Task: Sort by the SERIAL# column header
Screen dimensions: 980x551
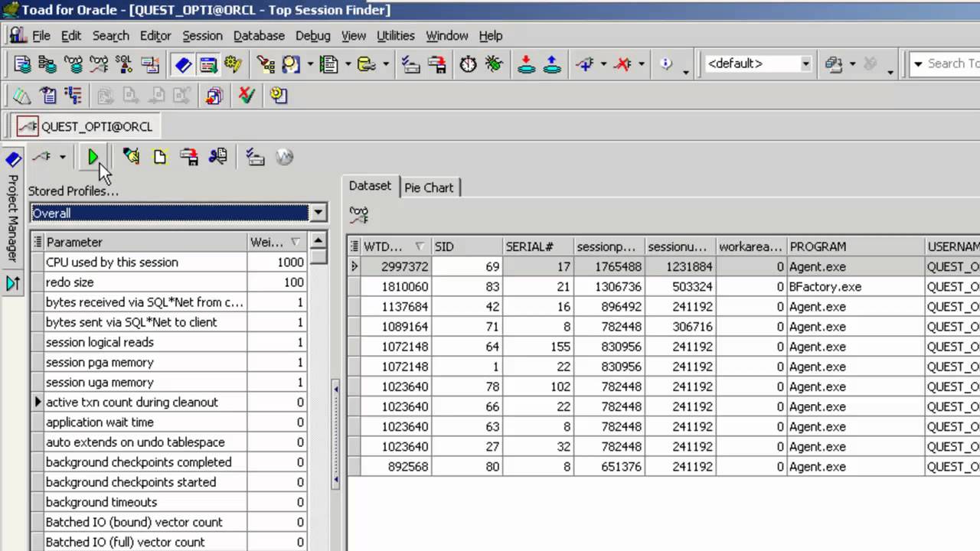Action: click(x=537, y=246)
